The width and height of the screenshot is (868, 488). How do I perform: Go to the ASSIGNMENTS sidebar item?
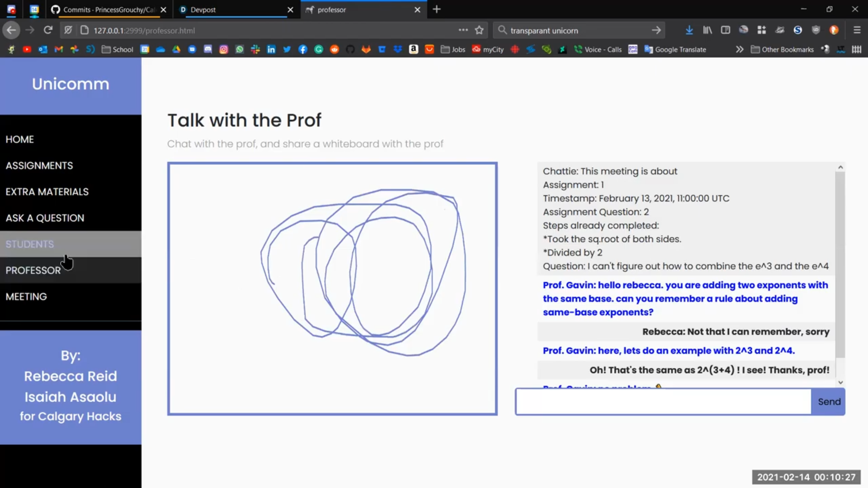[39, 165]
